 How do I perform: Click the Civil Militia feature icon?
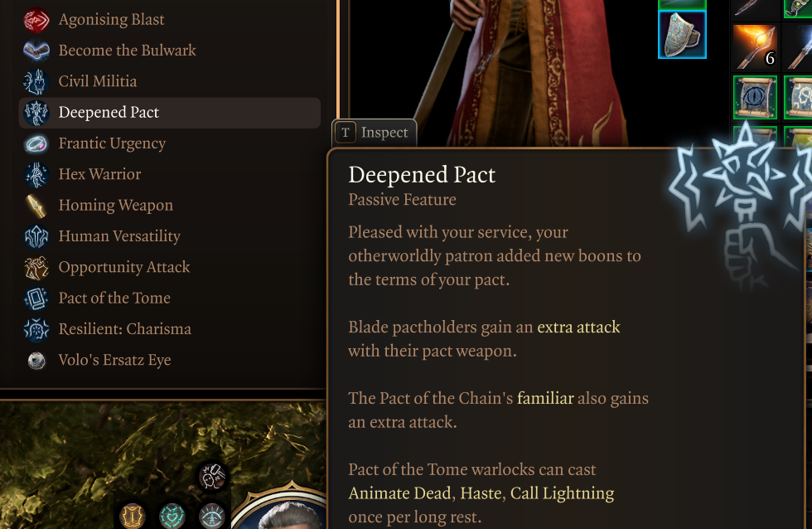(x=36, y=82)
